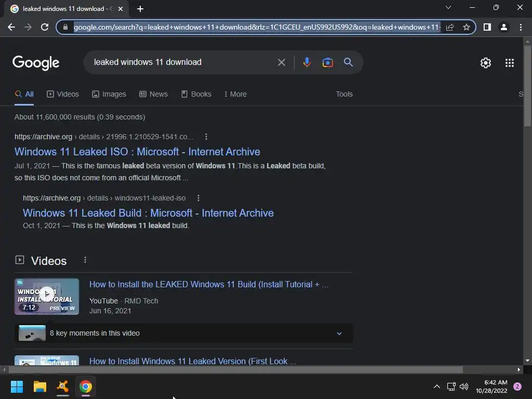
Task: Open File Explorer from taskbar
Action: click(39, 387)
